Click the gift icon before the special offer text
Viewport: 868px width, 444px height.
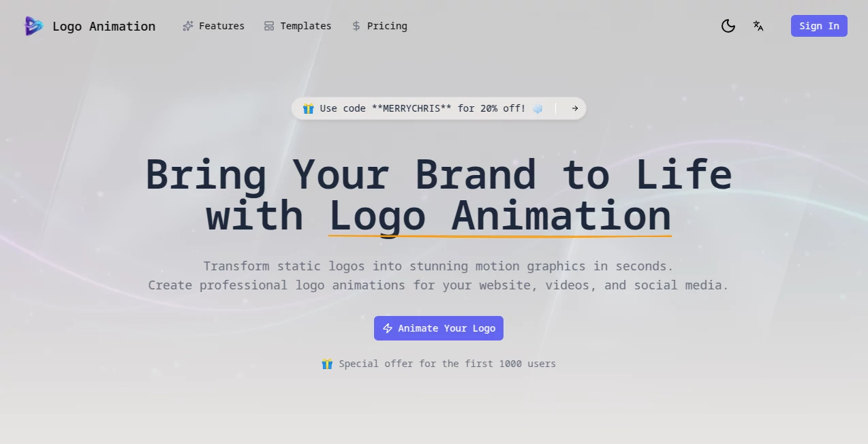click(x=328, y=364)
